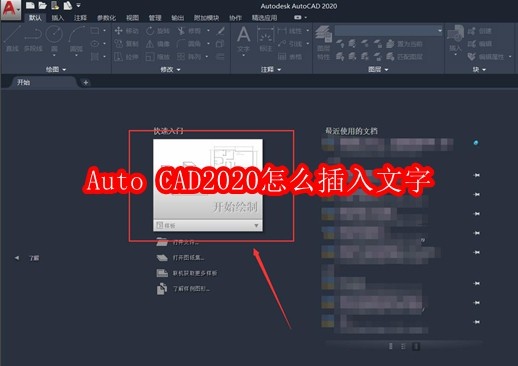518x366 pixels.
Task: Click Make Current (置为当前) layer button
Action: coord(404,44)
